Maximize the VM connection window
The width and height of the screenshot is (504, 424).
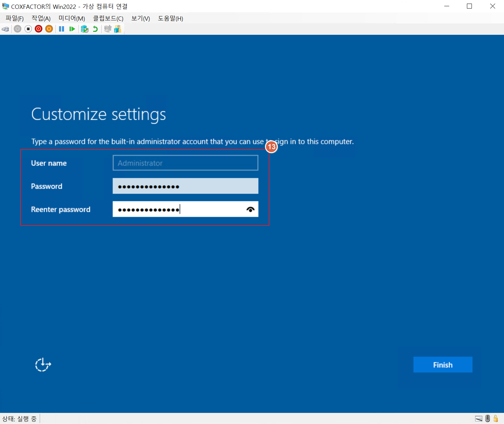(469, 6)
